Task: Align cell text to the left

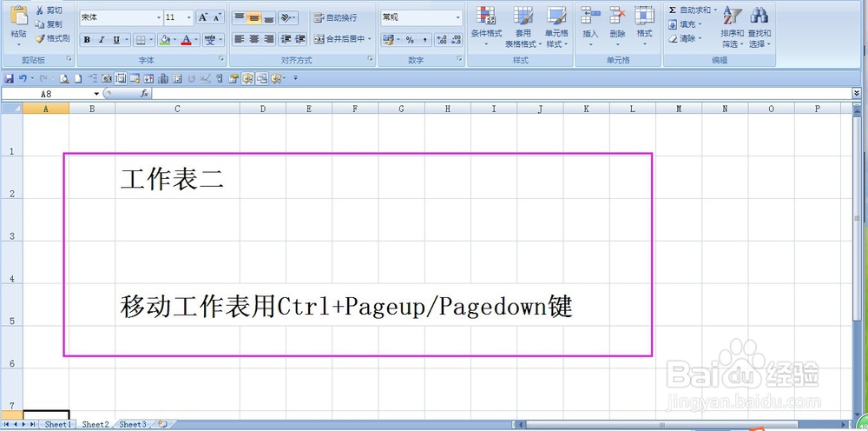Action: coord(240,39)
